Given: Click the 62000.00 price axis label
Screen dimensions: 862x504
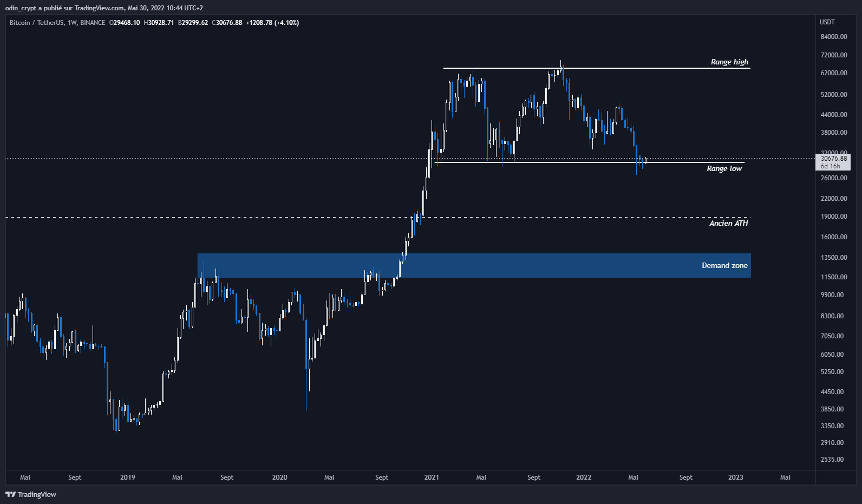Looking at the screenshot, I should (834, 73).
